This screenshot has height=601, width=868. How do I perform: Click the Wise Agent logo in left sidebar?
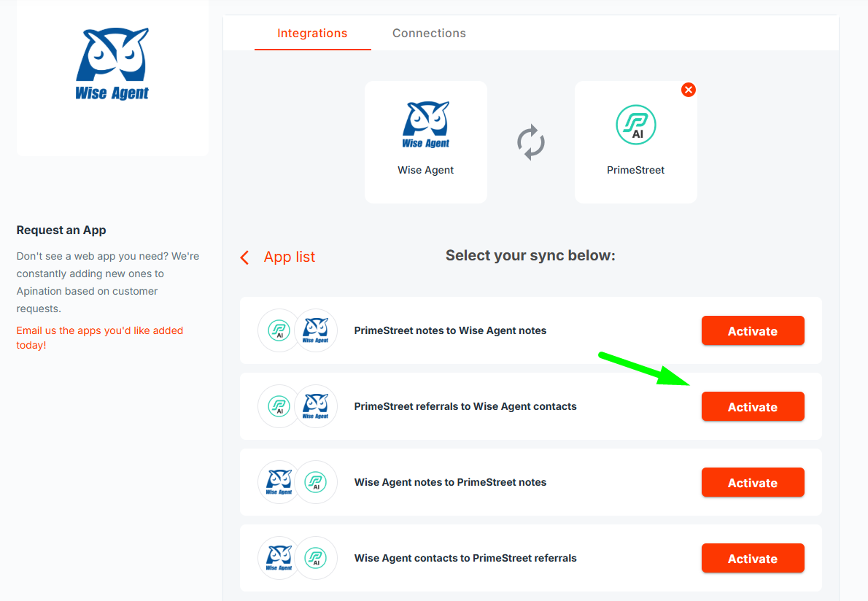[x=112, y=64]
